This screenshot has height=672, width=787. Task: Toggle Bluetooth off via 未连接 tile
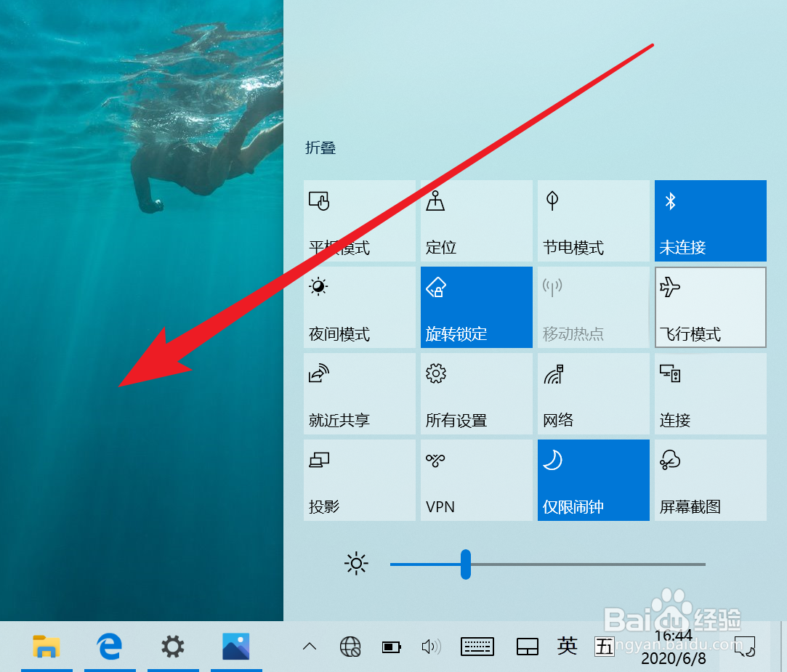click(x=710, y=221)
